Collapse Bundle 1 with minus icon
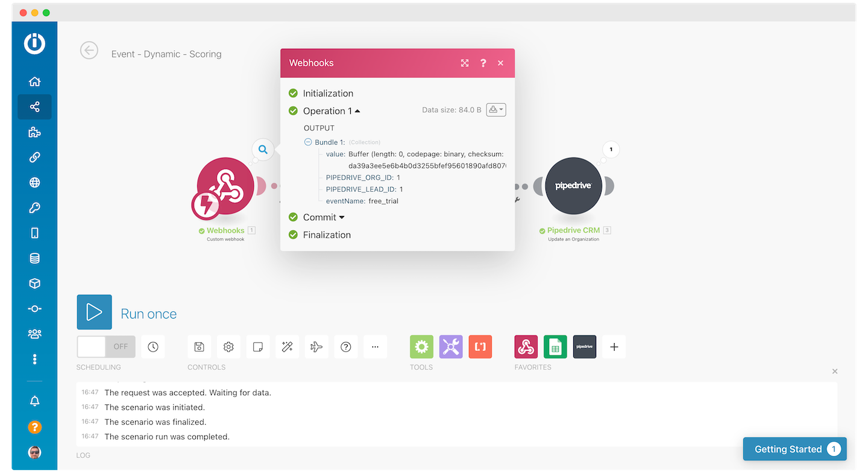Image resolution: width=868 pixels, height=473 pixels. point(308,142)
